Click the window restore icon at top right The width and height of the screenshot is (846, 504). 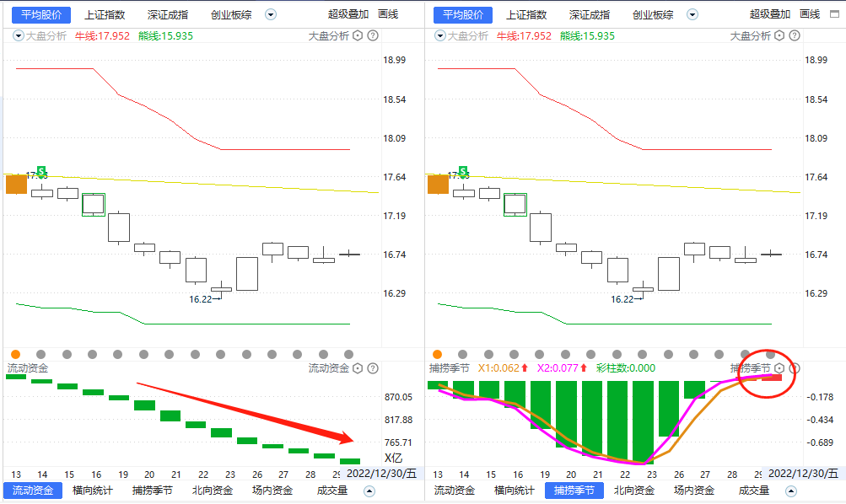point(835,14)
